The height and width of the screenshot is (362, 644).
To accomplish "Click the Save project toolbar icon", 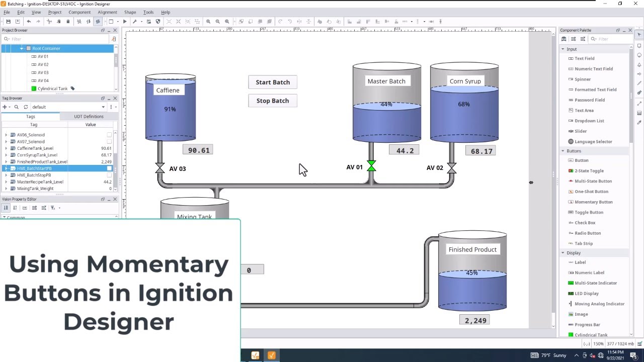I will pyautogui.click(x=8, y=22).
